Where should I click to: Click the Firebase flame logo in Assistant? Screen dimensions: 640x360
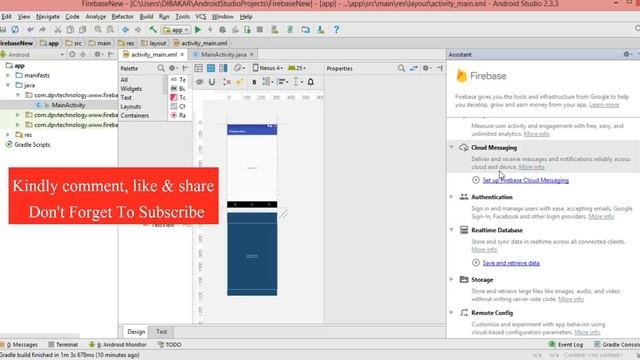[461, 76]
